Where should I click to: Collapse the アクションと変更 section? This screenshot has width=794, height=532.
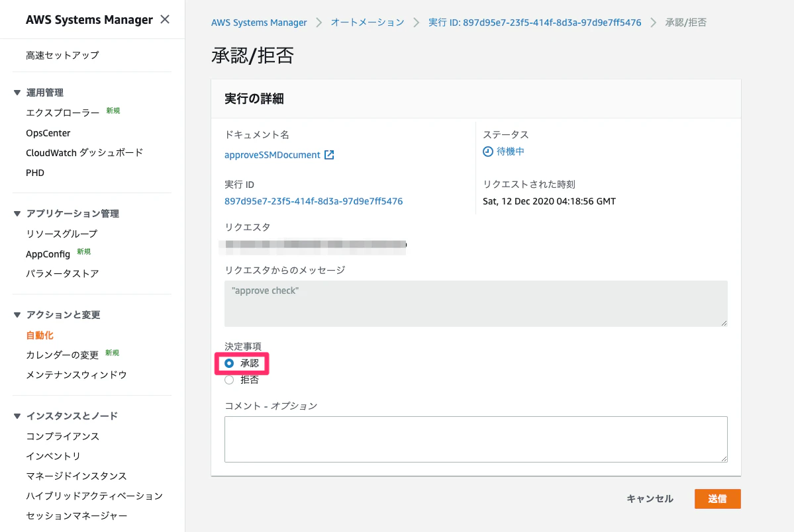pos(17,315)
